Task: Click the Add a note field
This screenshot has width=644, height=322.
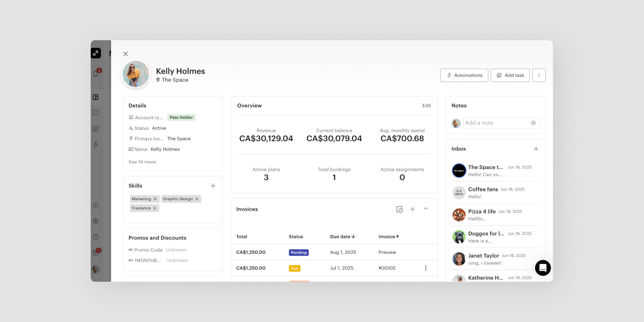Action: tap(496, 123)
